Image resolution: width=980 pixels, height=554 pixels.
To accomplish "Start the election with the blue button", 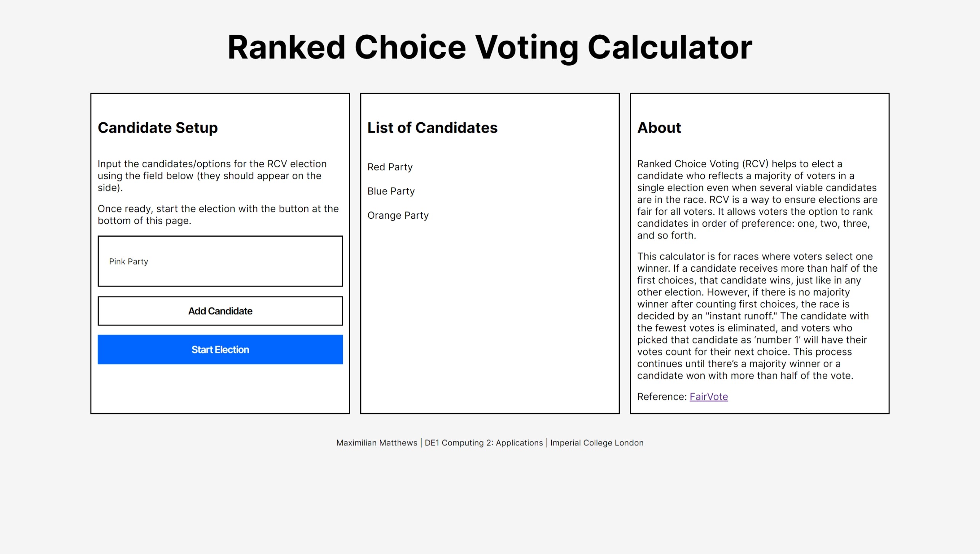I will [x=220, y=349].
